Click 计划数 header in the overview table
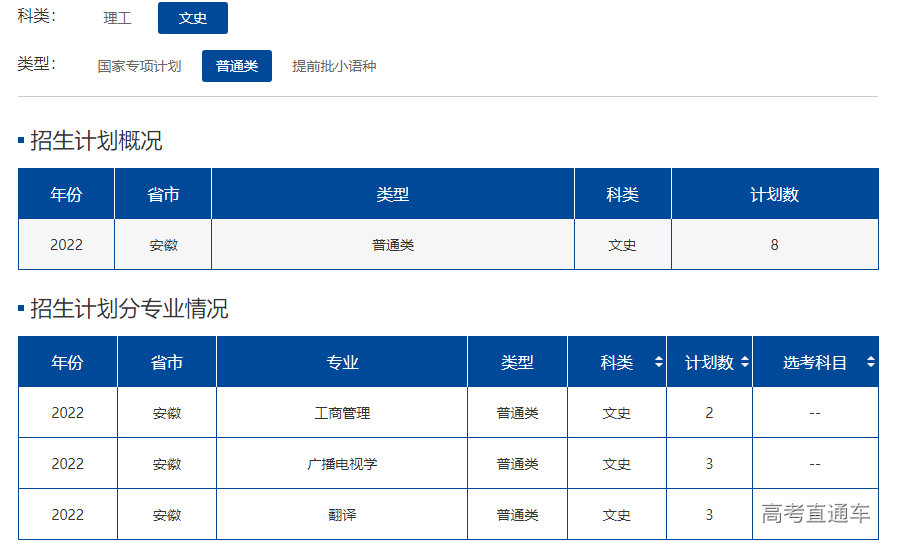The width and height of the screenshot is (899, 553). point(774,195)
